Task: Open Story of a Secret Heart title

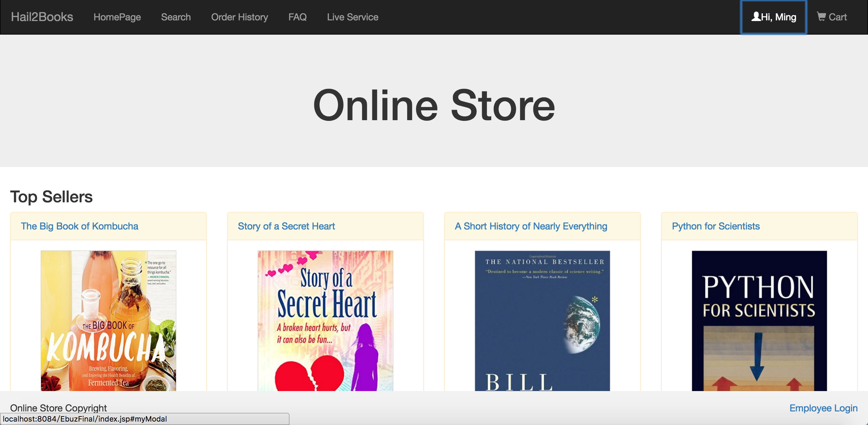Action: (286, 226)
